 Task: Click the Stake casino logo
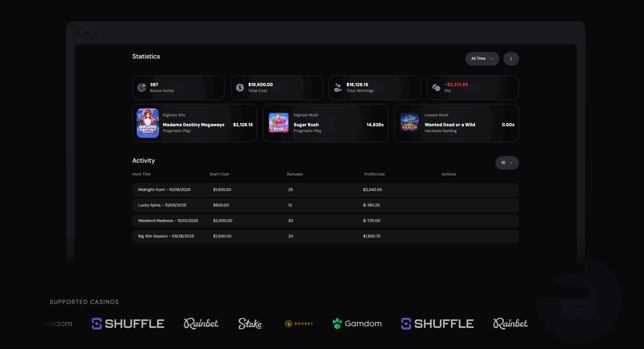pos(250,323)
